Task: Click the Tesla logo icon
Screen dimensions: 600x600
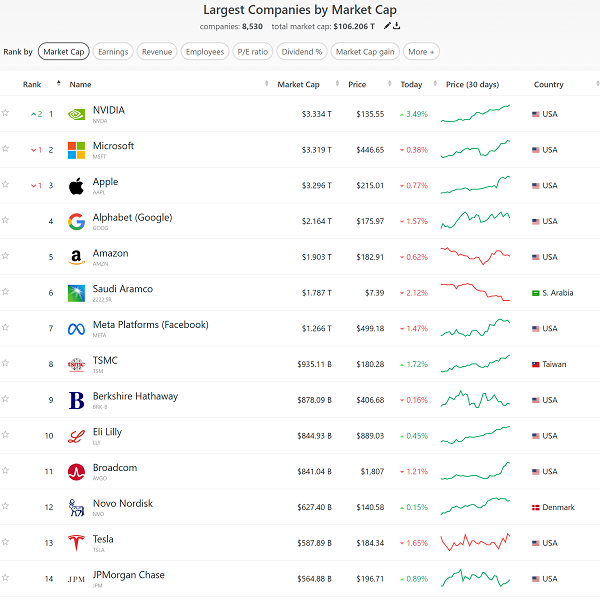Action: (76, 543)
